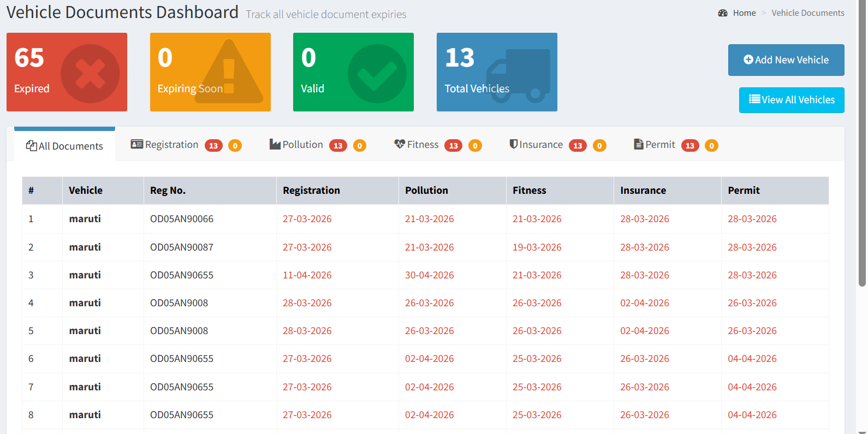Switch to the Pollution tab
Viewport: 868px width, 434px height.
(x=318, y=145)
